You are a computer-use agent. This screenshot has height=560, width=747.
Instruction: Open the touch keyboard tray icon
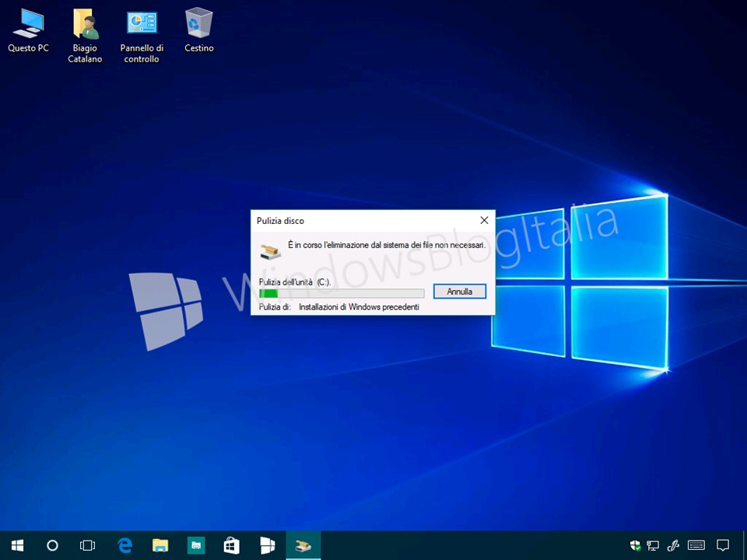click(x=696, y=545)
